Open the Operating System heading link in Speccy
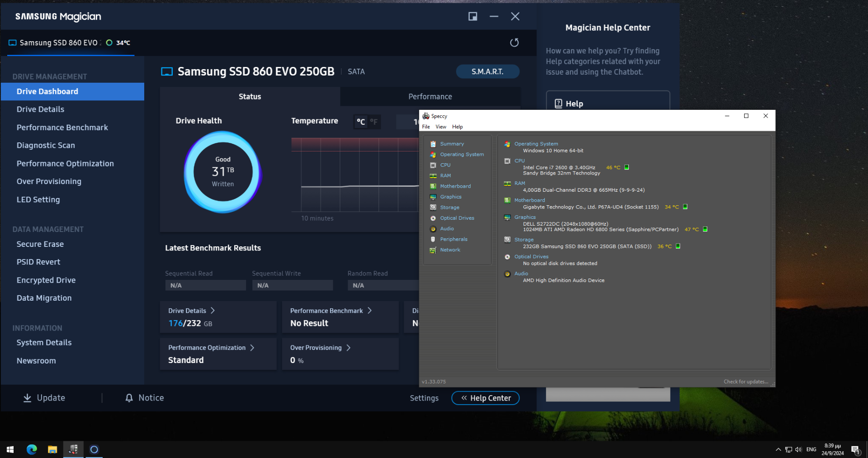Viewport: 868px width, 458px height. coord(536,144)
